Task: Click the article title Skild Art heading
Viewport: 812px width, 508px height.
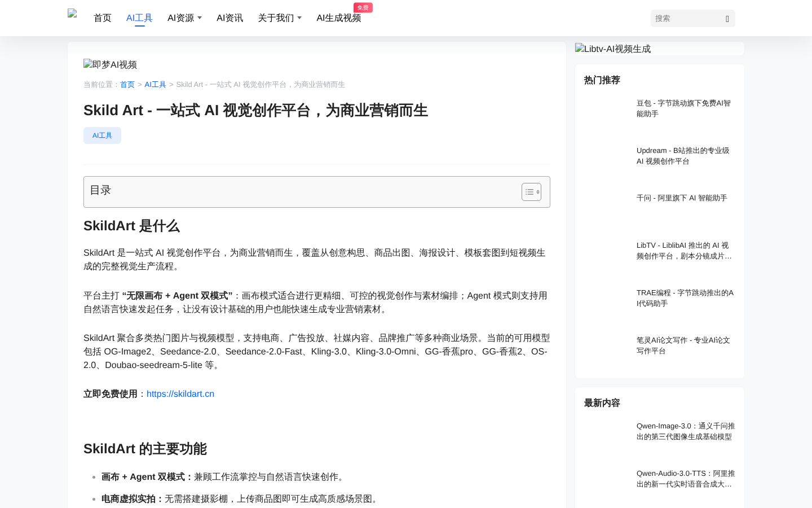Action: point(255,111)
